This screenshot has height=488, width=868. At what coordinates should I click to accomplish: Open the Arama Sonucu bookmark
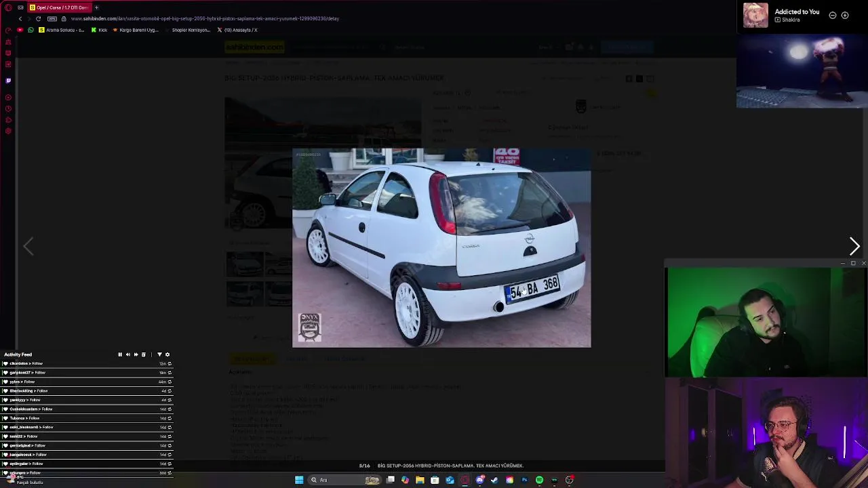tap(62, 30)
